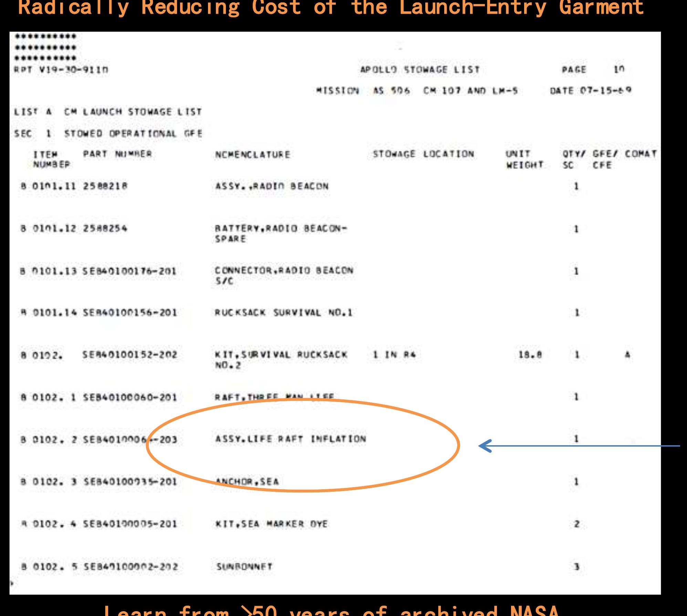Click the 'SUNBONNET' item text
Image resolution: width=687 pixels, height=616 pixels.
tap(244, 566)
